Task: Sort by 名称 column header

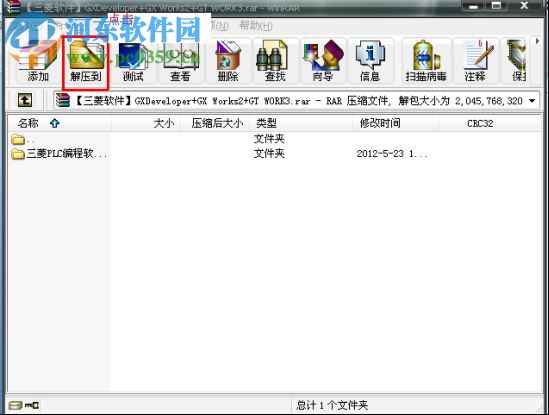Action: pos(60,123)
